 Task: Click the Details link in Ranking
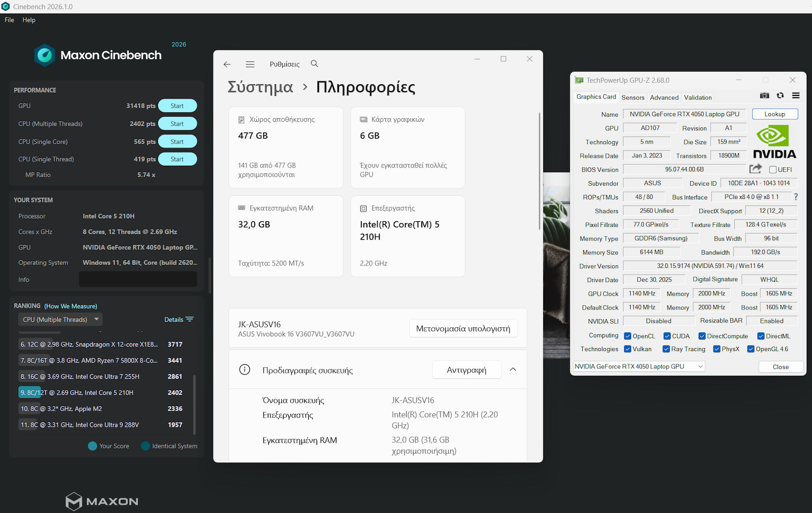point(174,320)
